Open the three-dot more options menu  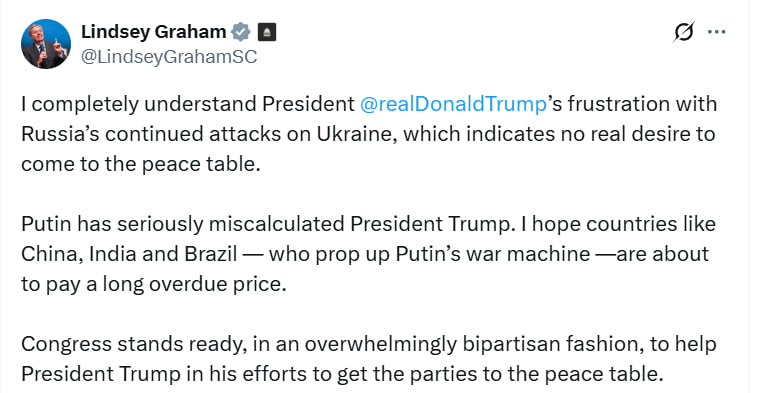coord(716,32)
